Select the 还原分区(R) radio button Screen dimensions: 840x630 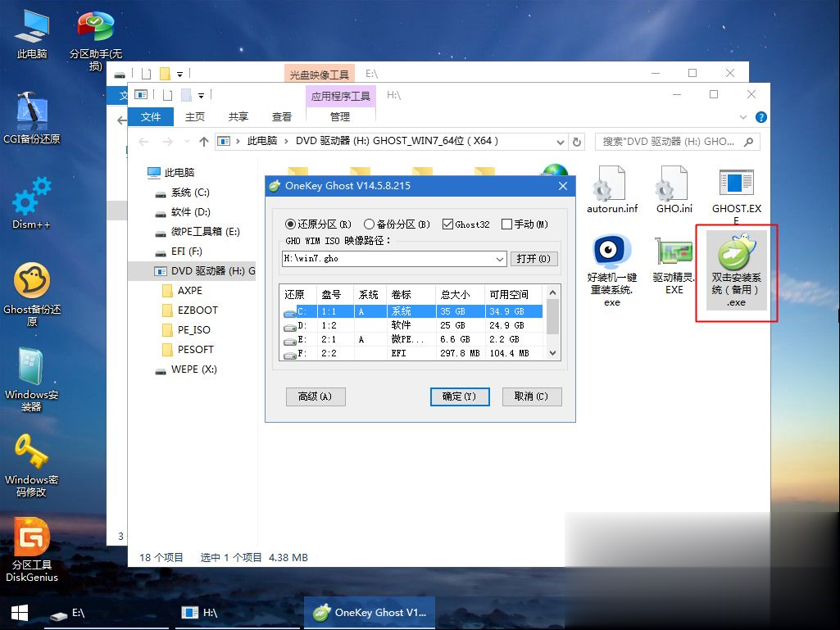[x=318, y=224]
